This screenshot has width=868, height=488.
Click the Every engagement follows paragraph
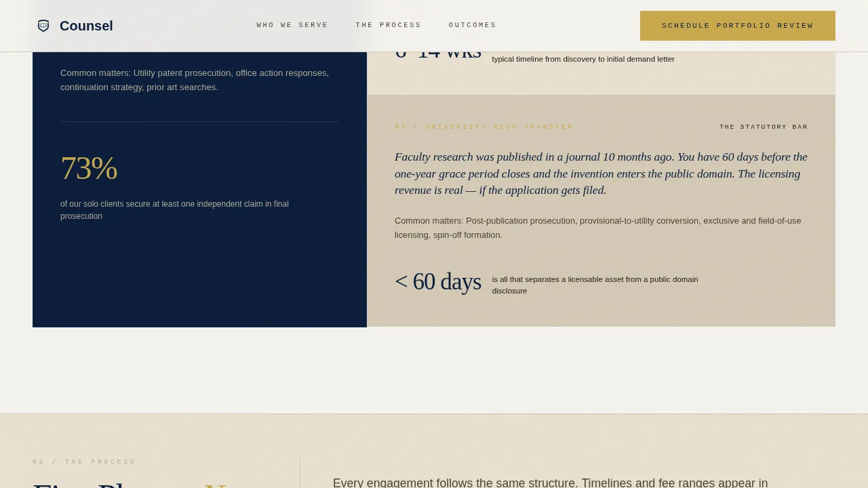tap(550, 483)
